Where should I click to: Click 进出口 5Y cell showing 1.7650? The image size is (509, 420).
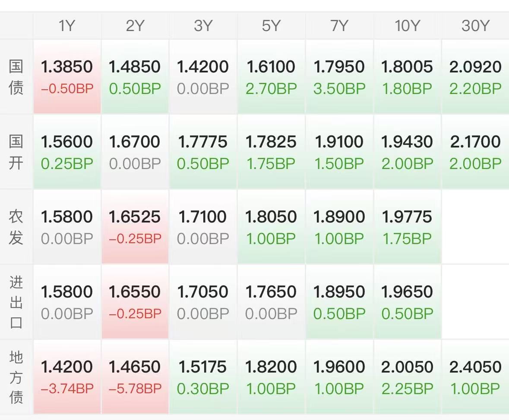(271, 302)
